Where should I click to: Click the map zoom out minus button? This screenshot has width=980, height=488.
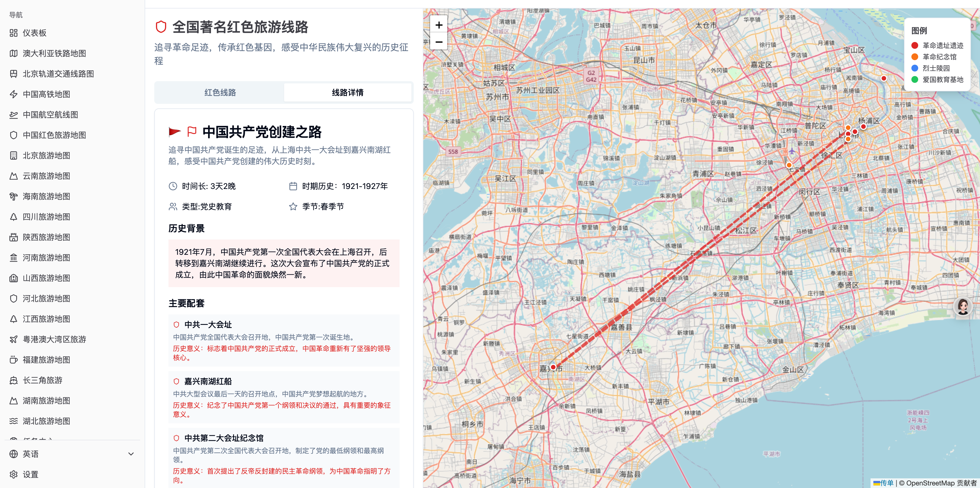439,42
